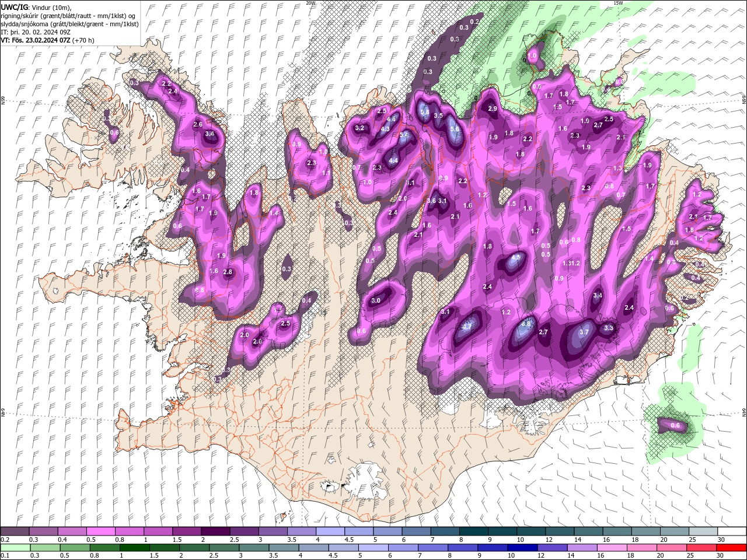
Task: Click the "IT: þri. 20. 02. 2024 09Z" line
Action: [x=36, y=32]
